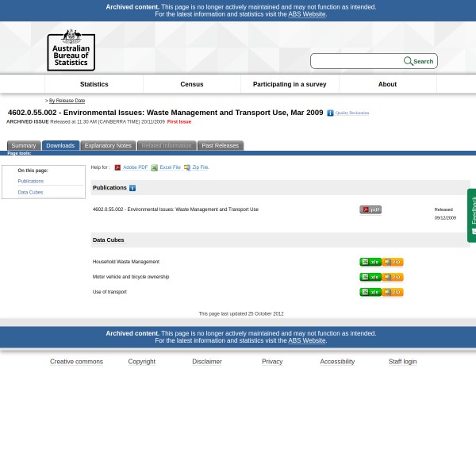476x476 pixels.
Task: Download Use of transport zip file
Action: coord(393,292)
